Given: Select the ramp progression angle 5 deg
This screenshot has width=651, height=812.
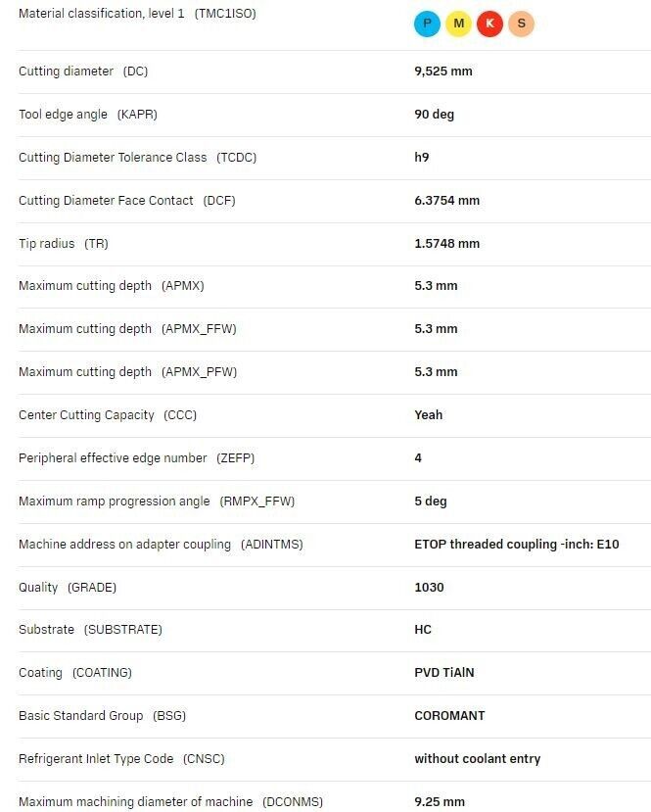Looking at the screenshot, I should pyautogui.click(x=430, y=502).
